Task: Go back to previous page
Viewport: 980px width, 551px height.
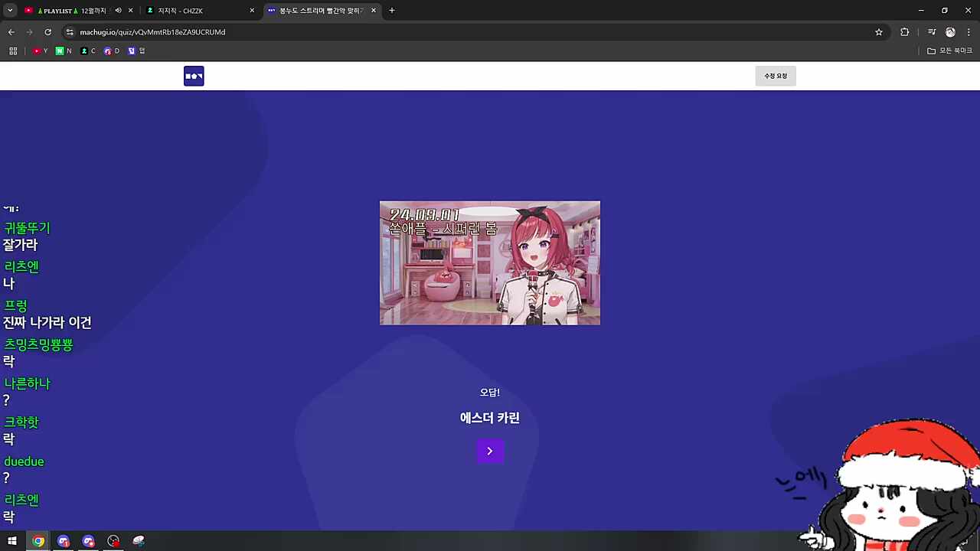Action: 11,32
